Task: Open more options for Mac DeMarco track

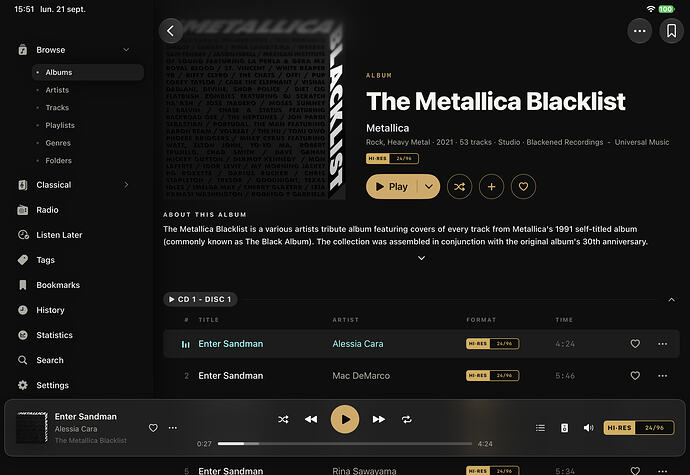Action: click(662, 376)
